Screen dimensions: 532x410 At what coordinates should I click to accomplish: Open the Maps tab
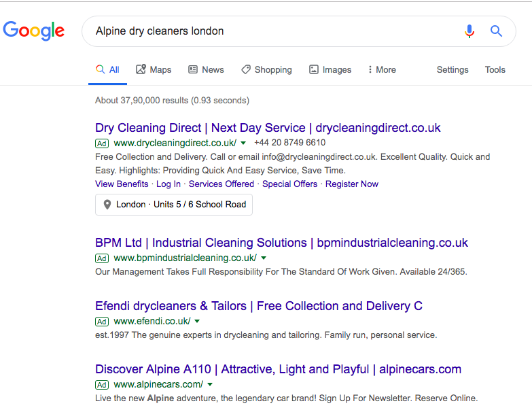(154, 69)
